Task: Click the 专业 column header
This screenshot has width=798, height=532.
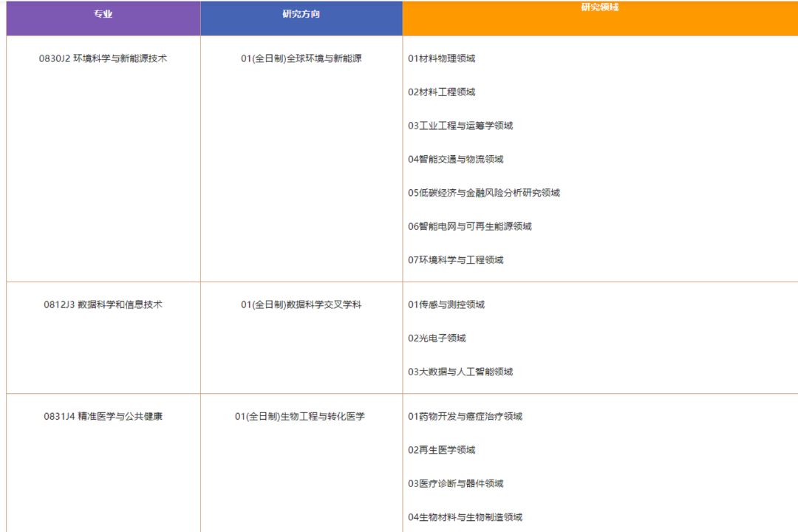Action: click(103, 14)
